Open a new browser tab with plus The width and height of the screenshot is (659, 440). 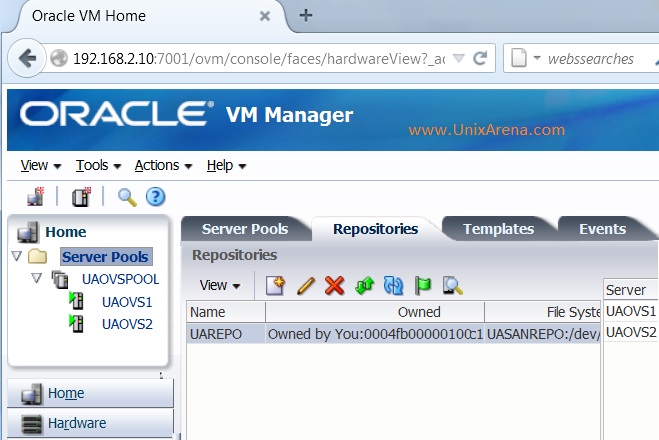click(x=306, y=16)
